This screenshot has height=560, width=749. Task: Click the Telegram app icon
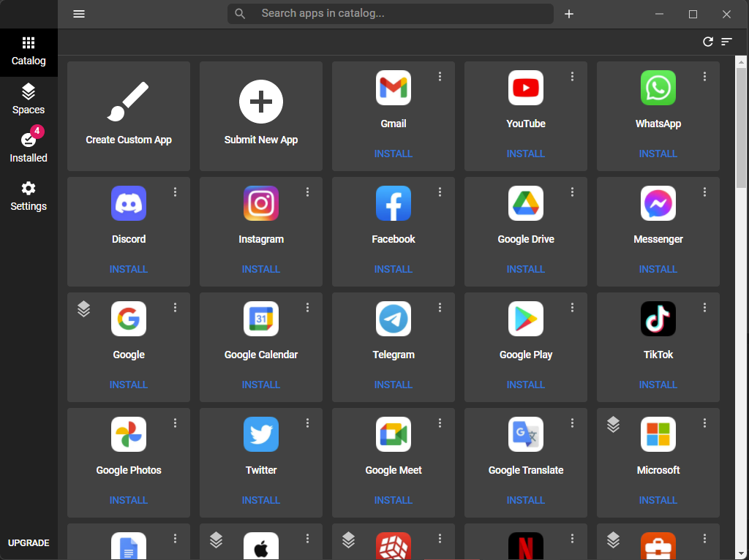point(393,319)
